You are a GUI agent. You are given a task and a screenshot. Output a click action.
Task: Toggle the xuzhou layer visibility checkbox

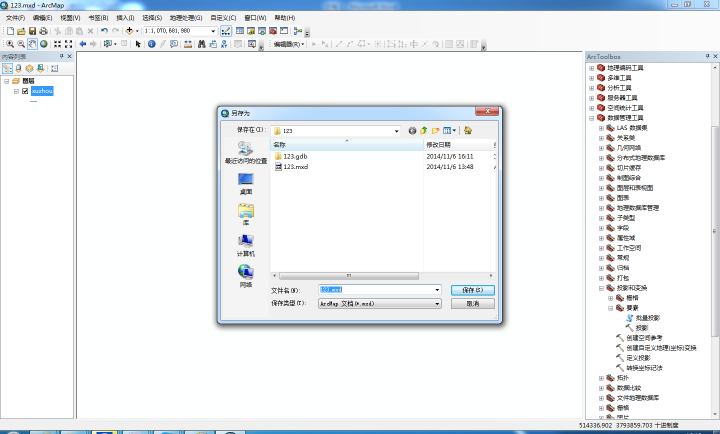point(25,91)
